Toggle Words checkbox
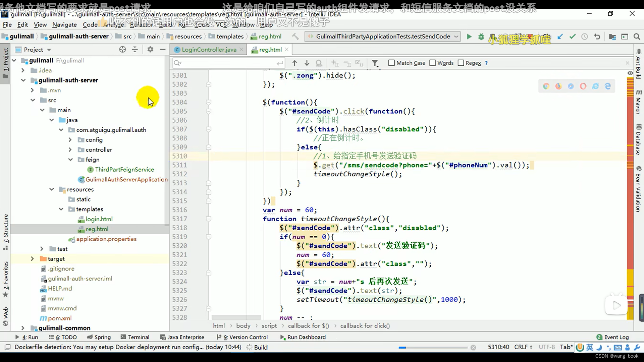The image size is (644, 362). tap(433, 63)
